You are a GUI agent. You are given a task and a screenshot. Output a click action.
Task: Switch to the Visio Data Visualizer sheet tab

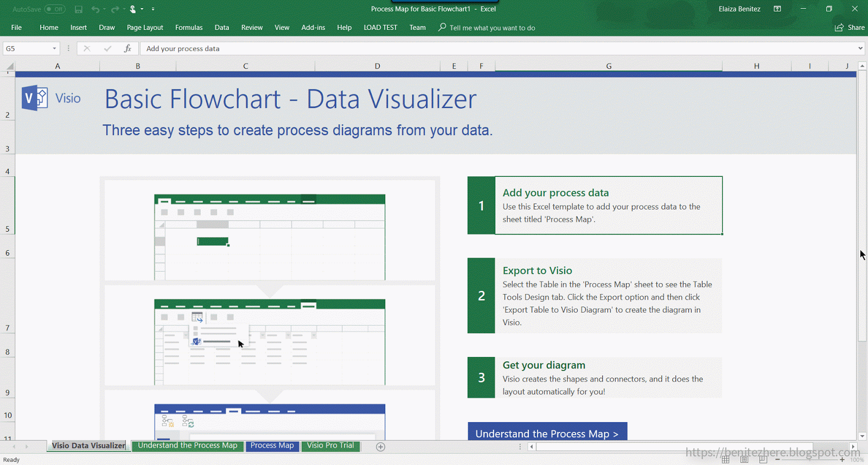click(88, 445)
